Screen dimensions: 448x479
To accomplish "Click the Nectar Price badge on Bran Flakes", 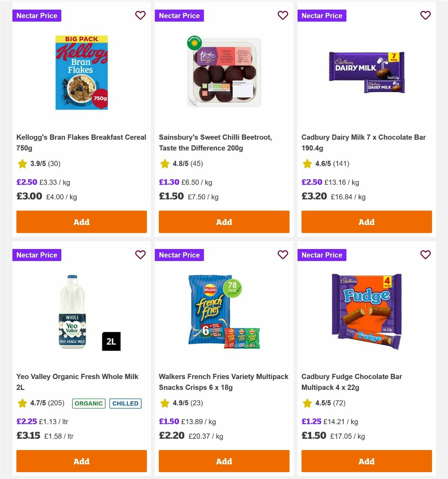I will click(x=37, y=15).
